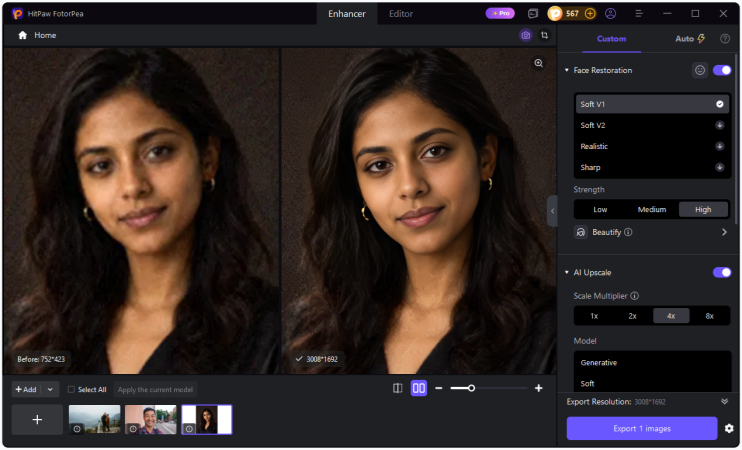Add more coins with the plus icon
The height and width of the screenshot is (450, 742).
[x=590, y=14]
